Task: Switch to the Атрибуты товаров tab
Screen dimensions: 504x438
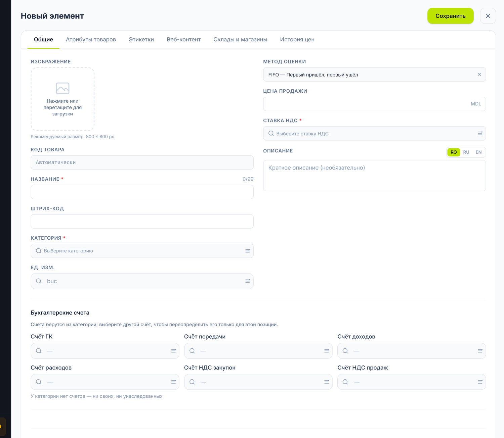Action: tap(91, 40)
